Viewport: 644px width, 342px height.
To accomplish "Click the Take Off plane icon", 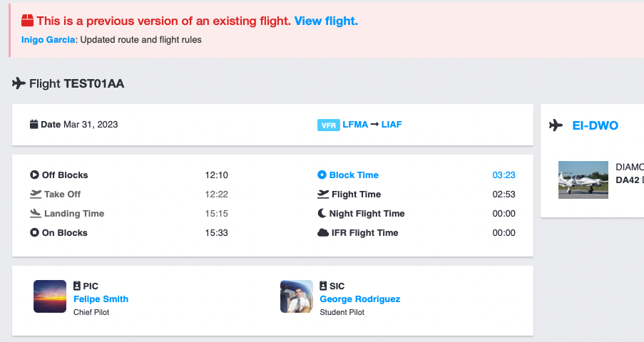I will (36, 194).
